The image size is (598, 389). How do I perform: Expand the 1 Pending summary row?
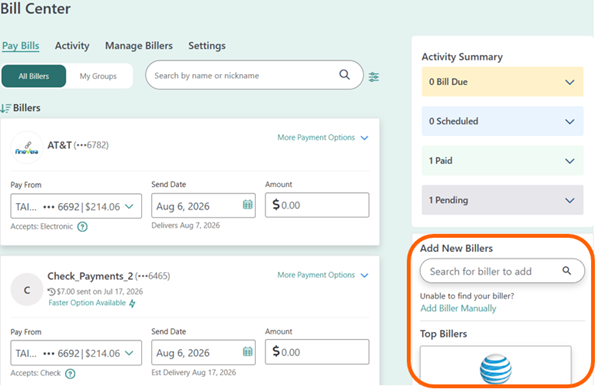502,200
